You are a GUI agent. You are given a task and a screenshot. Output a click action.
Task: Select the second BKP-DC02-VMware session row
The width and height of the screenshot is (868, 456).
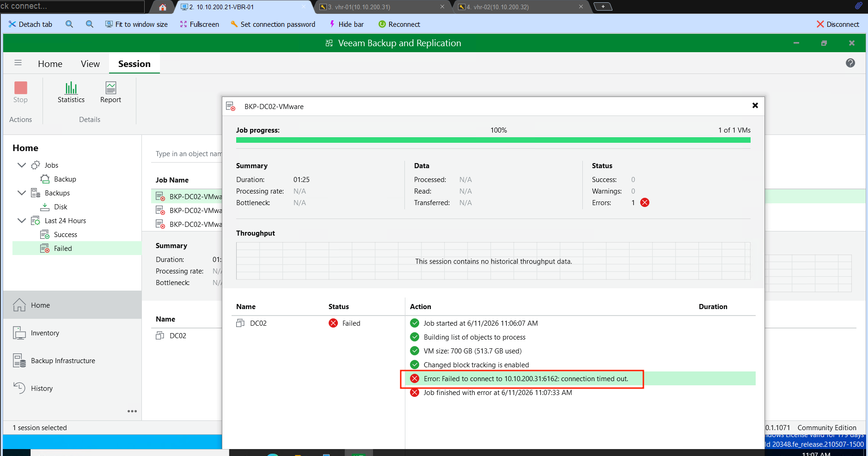click(187, 210)
